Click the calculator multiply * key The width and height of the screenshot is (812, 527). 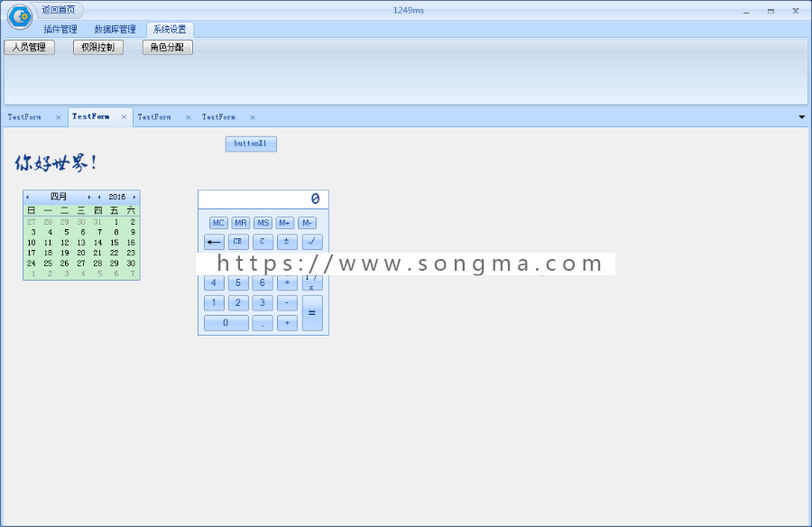(287, 283)
